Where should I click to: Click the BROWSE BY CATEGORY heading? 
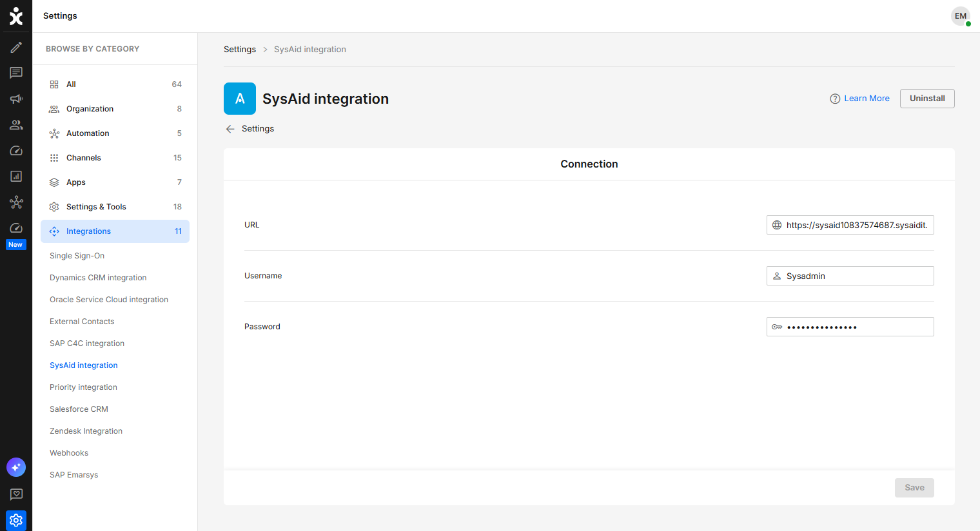click(x=92, y=49)
